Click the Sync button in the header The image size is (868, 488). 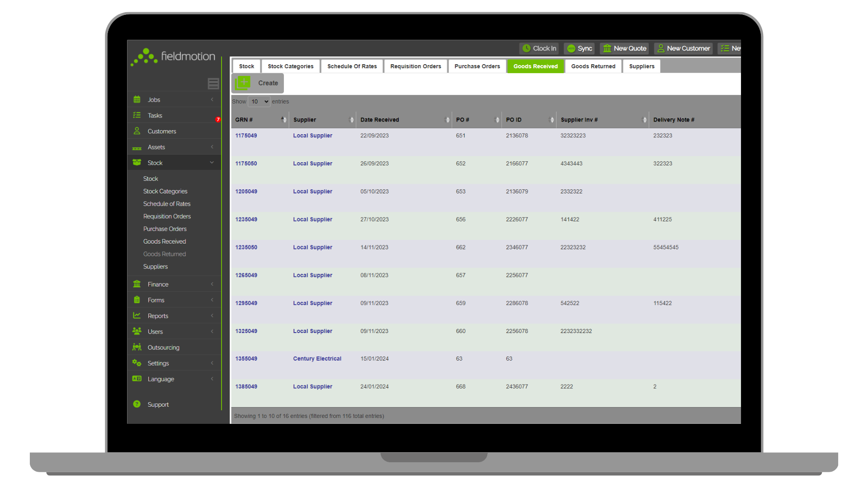[x=579, y=48]
